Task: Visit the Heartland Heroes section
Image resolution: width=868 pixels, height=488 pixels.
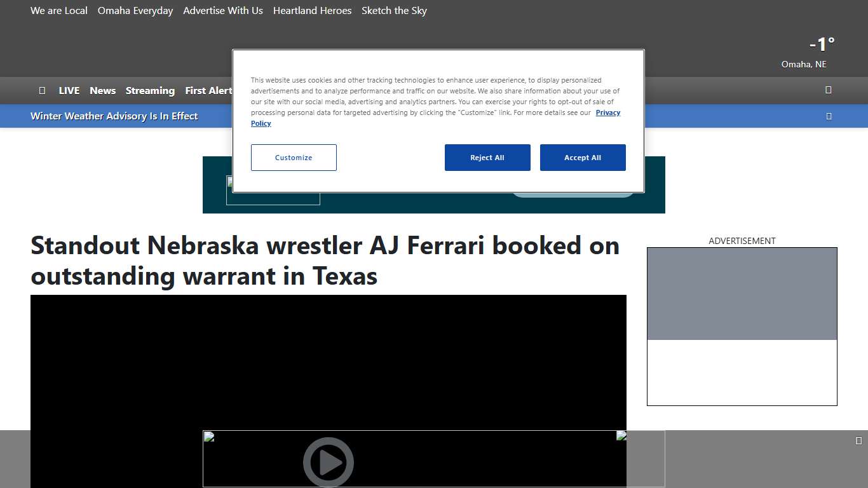Action: pyautogui.click(x=312, y=11)
